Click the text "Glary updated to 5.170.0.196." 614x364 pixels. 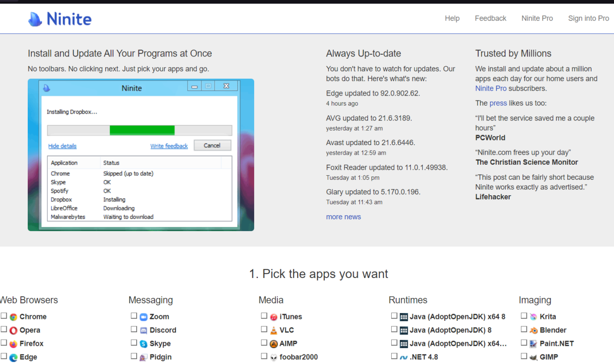pyautogui.click(x=374, y=192)
